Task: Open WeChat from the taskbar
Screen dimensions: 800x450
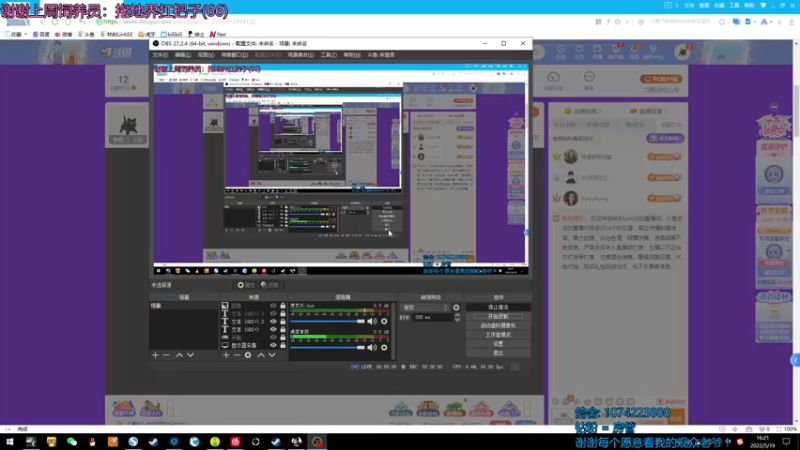Action: [x=72, y=442]
